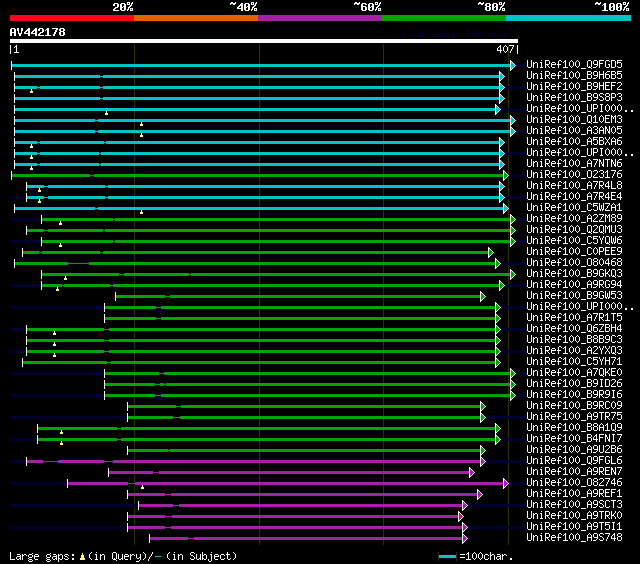Image resolution: width=640 pixels, height=564 pixels.
Task: Open hit UniRef100_B9S8P3
Action: pos(574,98)
